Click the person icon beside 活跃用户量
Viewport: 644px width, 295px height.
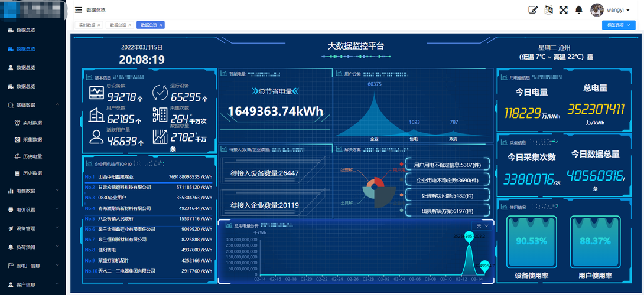click(x=96, y=137)
